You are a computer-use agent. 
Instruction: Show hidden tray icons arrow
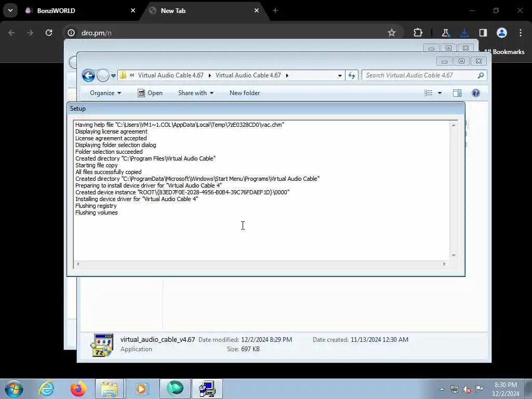[x=442, y=389]
